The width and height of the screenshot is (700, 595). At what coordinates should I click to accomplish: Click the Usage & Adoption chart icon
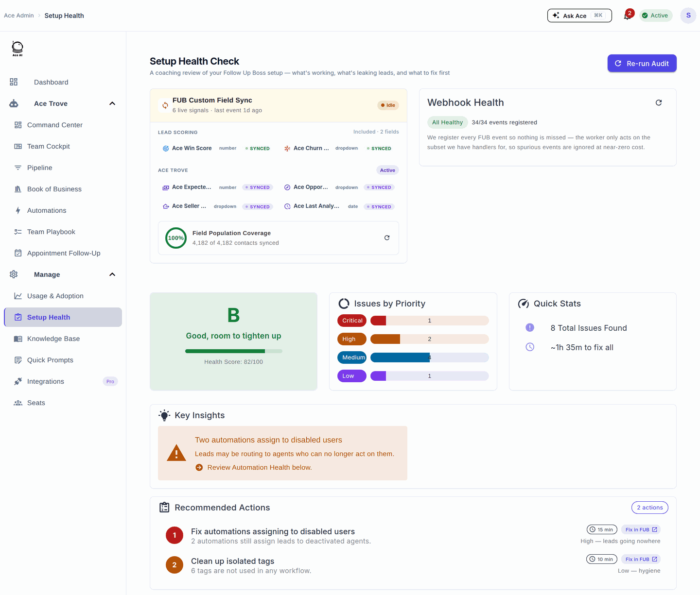18,296
